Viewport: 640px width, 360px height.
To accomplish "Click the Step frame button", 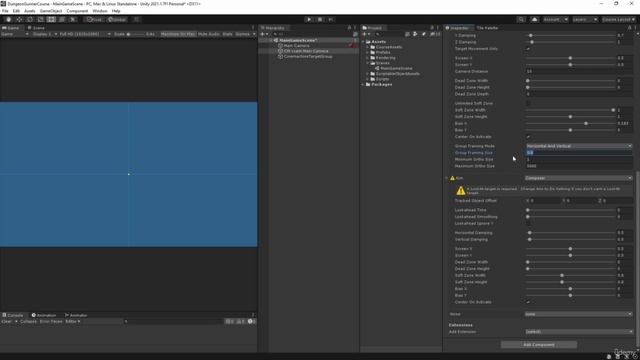I will (331, 19).
